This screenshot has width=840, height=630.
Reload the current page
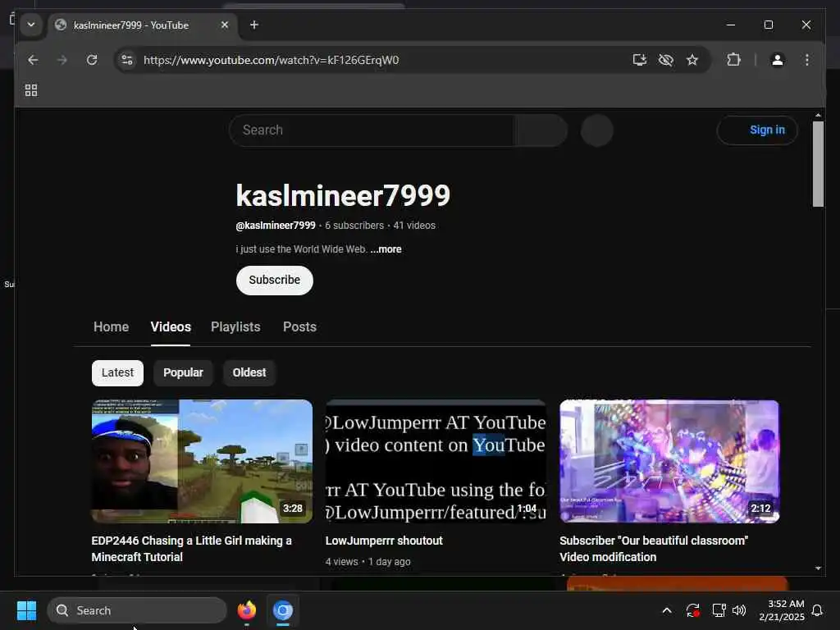pyautogui.click(x=92, y=60)
